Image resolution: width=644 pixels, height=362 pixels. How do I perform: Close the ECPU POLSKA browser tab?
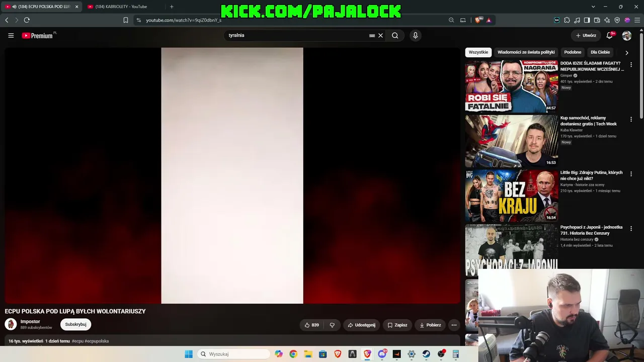(x=76, y=7)
